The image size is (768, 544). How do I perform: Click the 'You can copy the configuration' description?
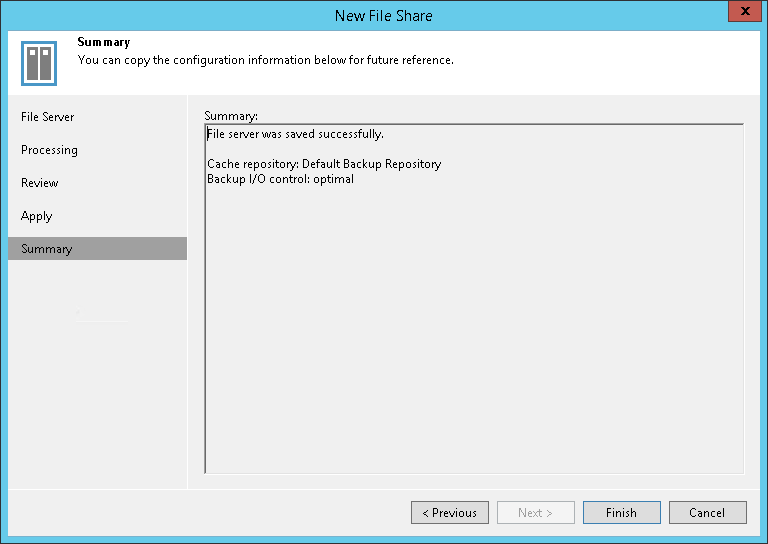pyautogui.click(x=265, y=60)
